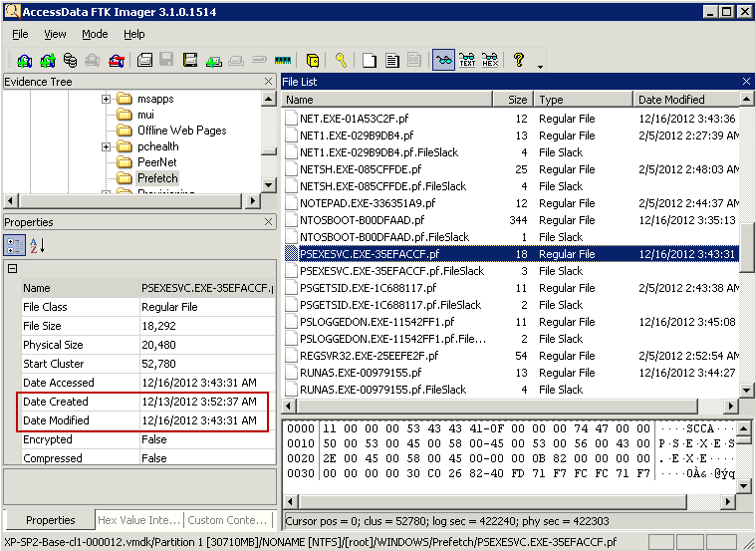
Task: Open the Help menu
Action: (134, 34)
